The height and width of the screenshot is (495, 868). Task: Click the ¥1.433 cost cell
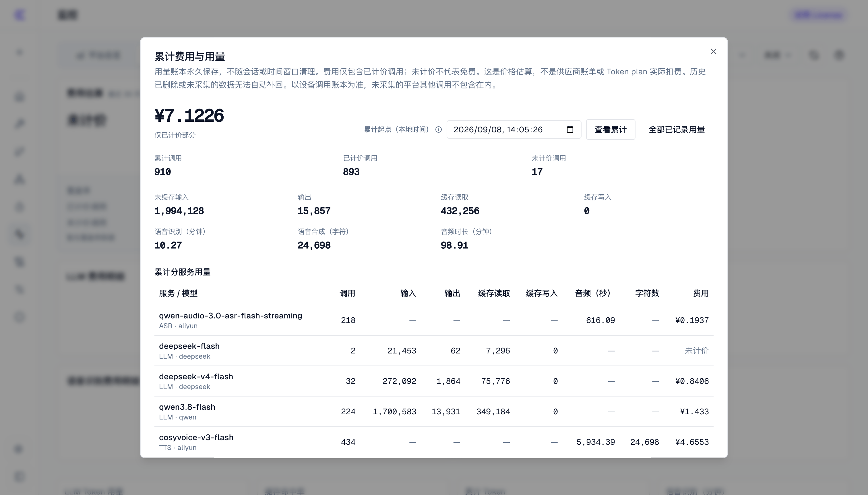pyautogui.click(x=694, y=411)
